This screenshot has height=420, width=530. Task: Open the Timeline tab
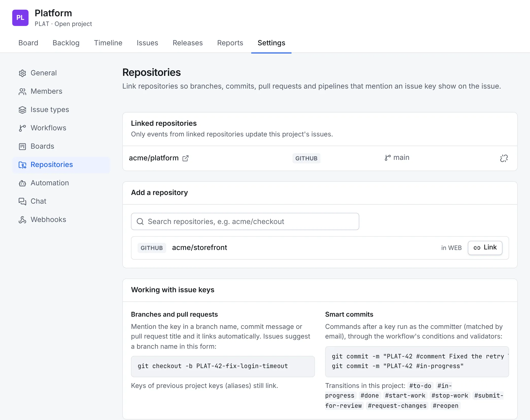[x=108, y=43]
